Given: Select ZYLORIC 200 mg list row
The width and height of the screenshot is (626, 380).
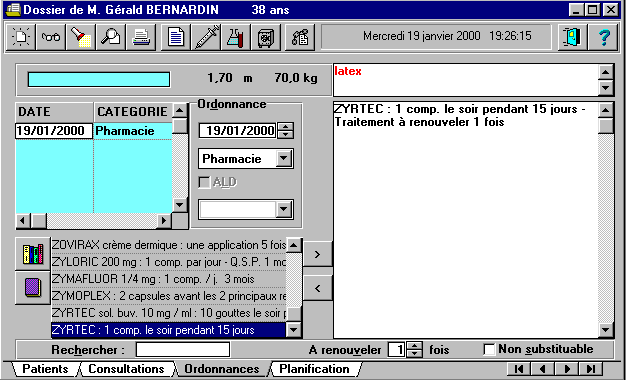Looking at the screenshot, I should [x=169, y=262].
